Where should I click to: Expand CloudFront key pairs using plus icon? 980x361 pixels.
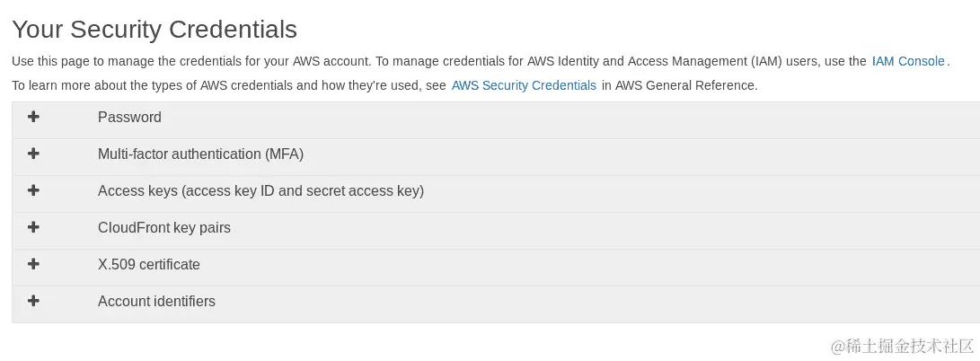click(33, 227)
